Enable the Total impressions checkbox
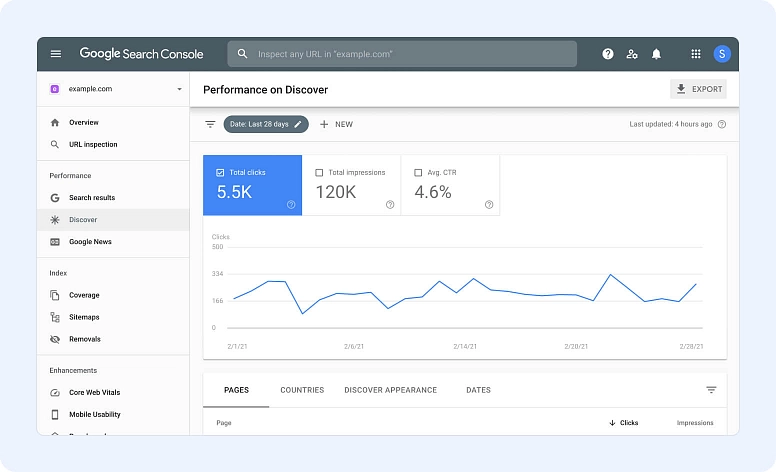 [319, 173]
